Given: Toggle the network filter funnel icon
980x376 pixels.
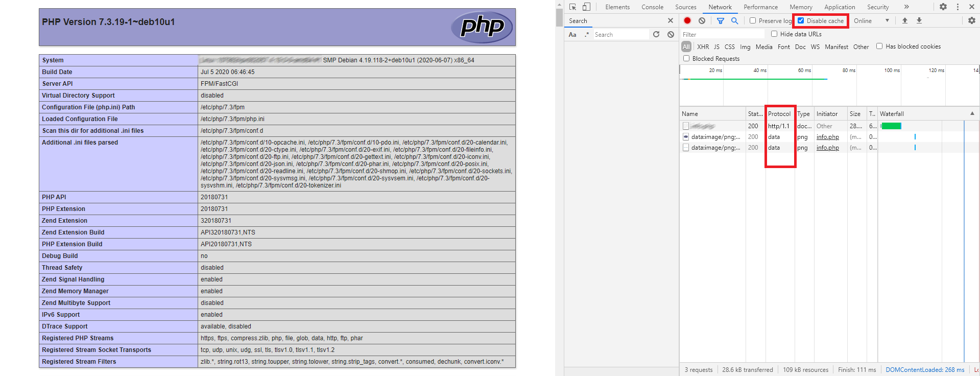Looking at the screenshot, I should 721,20.
